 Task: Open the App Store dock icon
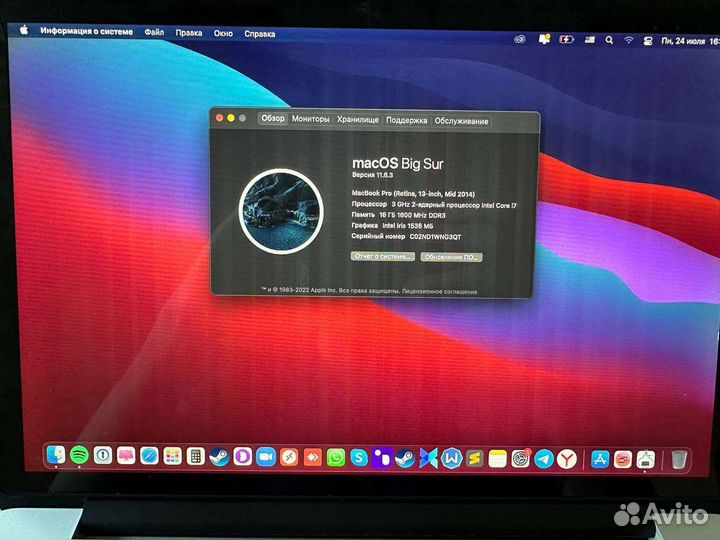(x=600, y=459)
